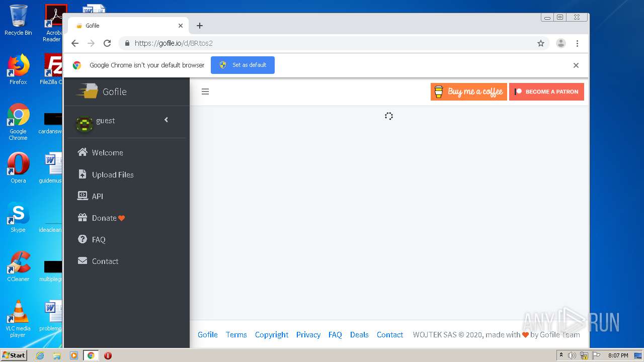The height and width of the screenshot is (362, 644).
Task: Dismiss the default browser infobar
Action: tap(576, 65)
